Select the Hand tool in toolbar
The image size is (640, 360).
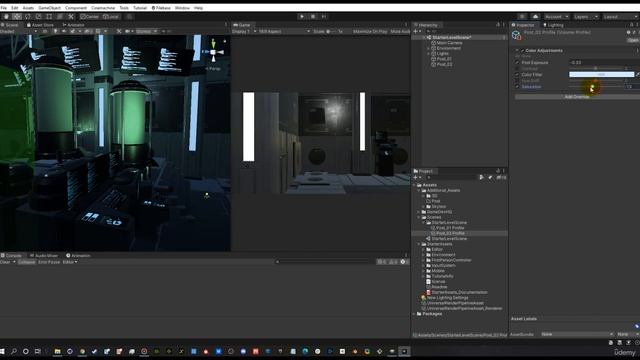pos(6,17)
